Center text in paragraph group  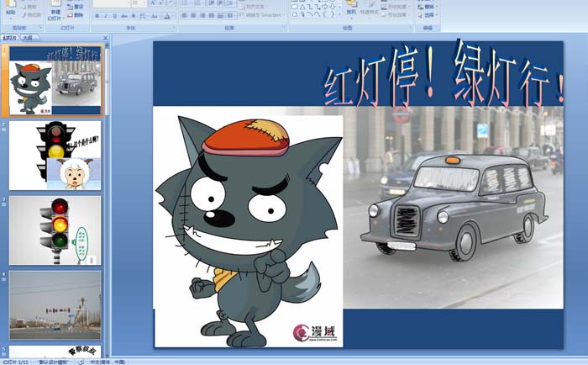pyautogui.click(x=193, y=15)
